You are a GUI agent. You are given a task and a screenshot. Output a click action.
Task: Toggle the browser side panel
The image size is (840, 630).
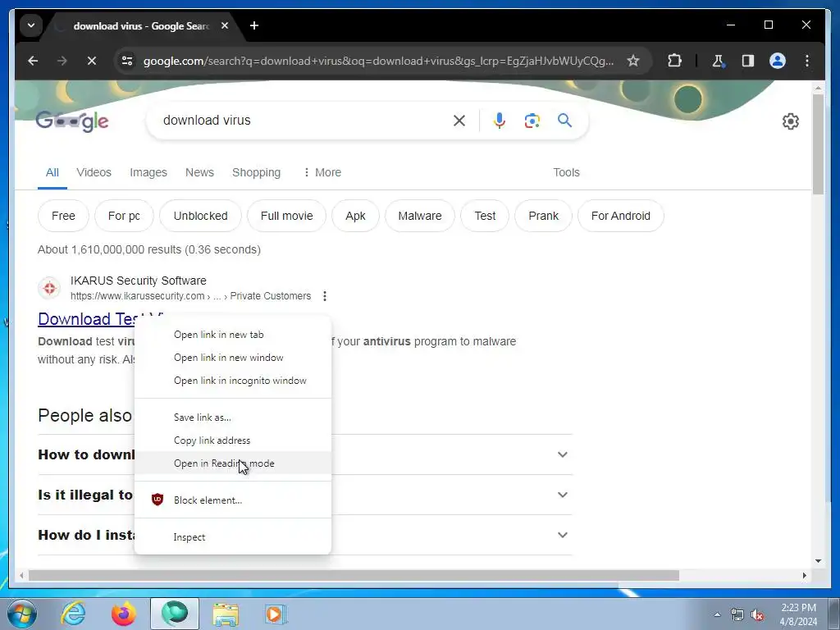[x=748, y=61]
